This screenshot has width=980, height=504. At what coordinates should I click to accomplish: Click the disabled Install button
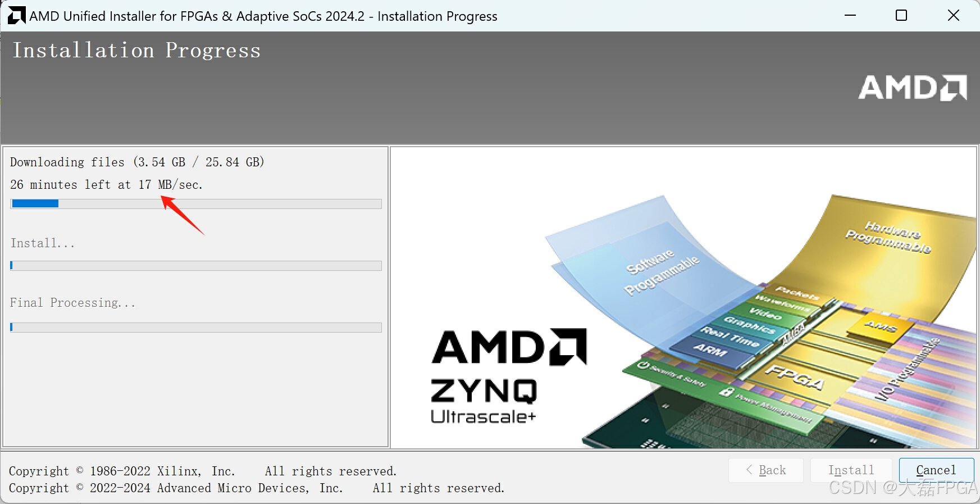pyautogui.click(x=851, y=470)
